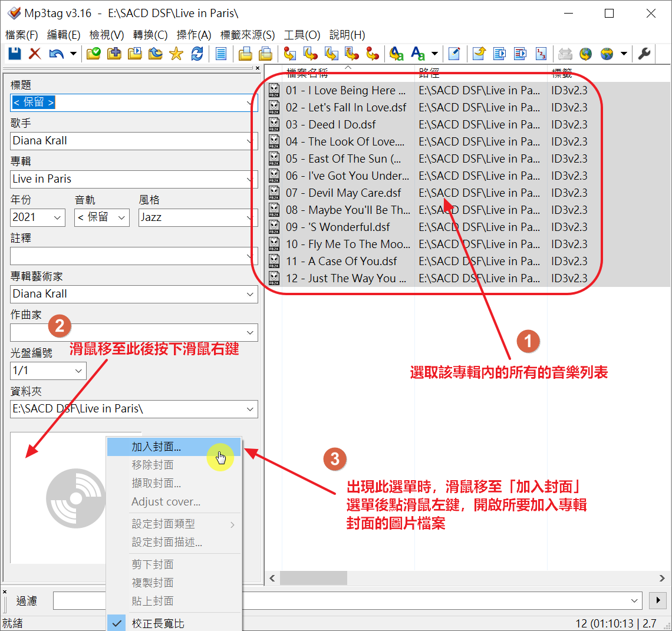Click the Case conversion 'Aa' action icon
Viewport: 672px width, 631px height.
(x=417, y=54)
